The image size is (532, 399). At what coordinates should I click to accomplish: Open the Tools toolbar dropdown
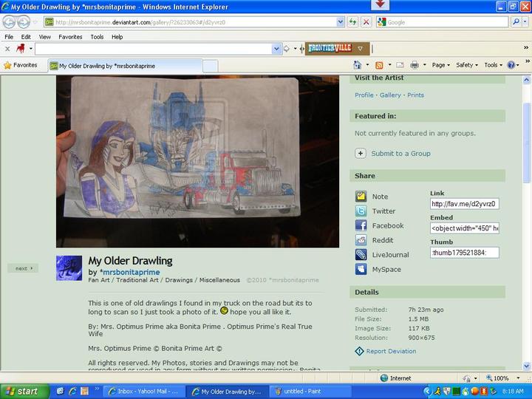[x=493, y=65]
